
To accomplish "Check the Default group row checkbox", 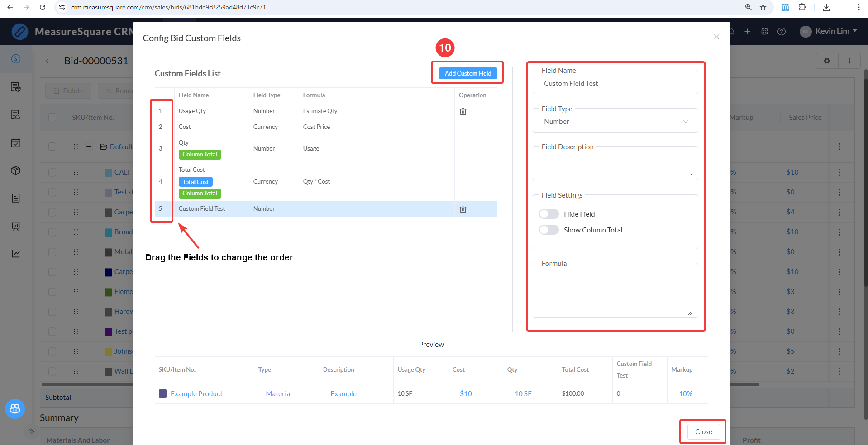I will click(x=52, y=147).
